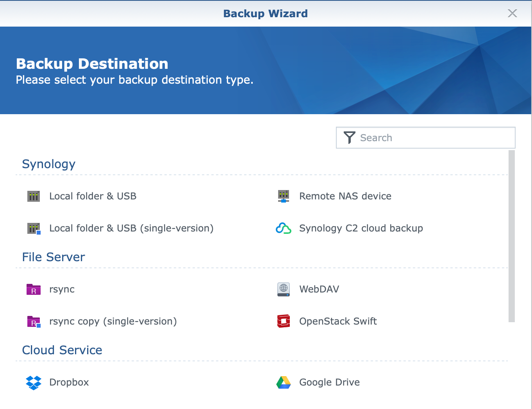Click the purple rsync folder icon
The width and height of the screenshot is (532, 409).
coord(34,289)
